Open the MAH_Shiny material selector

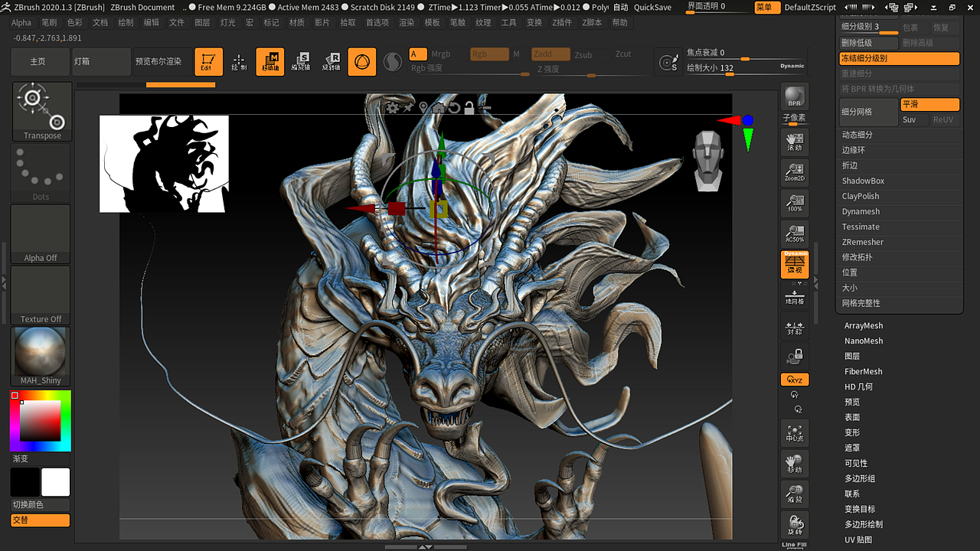[41, 357]
